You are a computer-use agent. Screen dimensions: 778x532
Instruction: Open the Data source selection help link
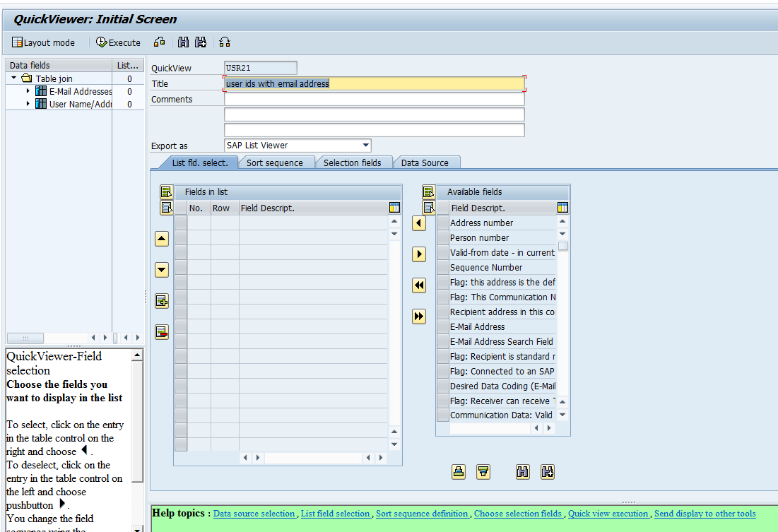click(x=254, y=514)
